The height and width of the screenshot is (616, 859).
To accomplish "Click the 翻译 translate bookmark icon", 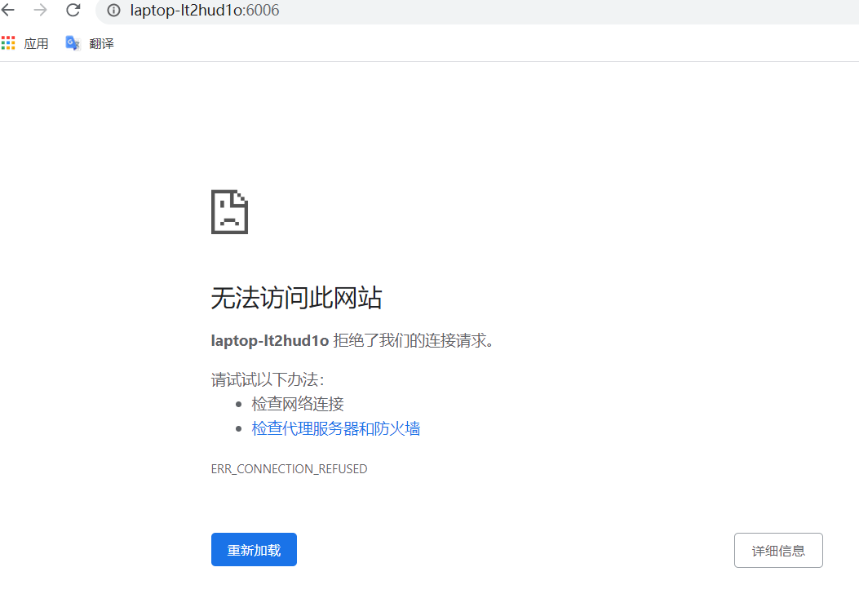I will [x=72, y=42].
